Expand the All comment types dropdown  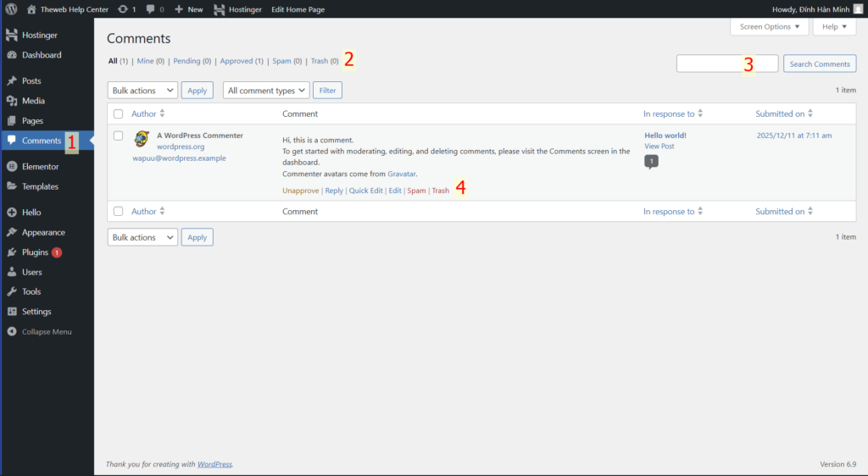pyautogui.click(x=266, y=91)
